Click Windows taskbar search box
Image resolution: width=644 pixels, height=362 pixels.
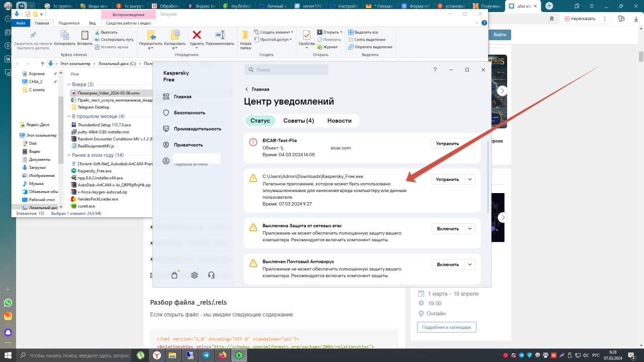75,355
